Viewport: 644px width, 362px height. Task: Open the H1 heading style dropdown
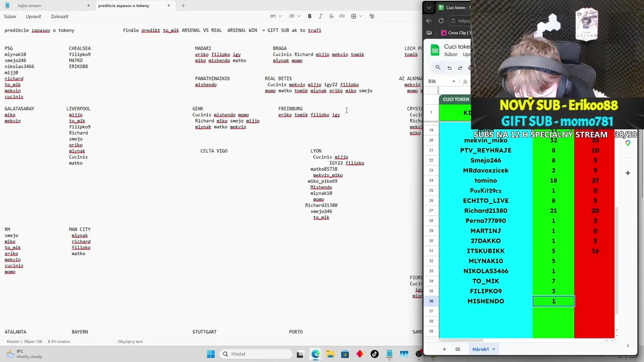(x=275, y=16)
